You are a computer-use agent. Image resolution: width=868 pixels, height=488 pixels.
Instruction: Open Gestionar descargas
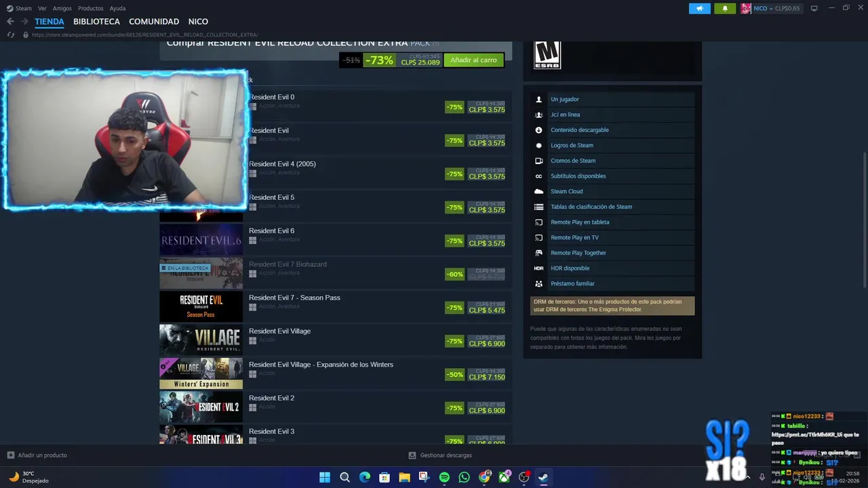coord(440,455)
